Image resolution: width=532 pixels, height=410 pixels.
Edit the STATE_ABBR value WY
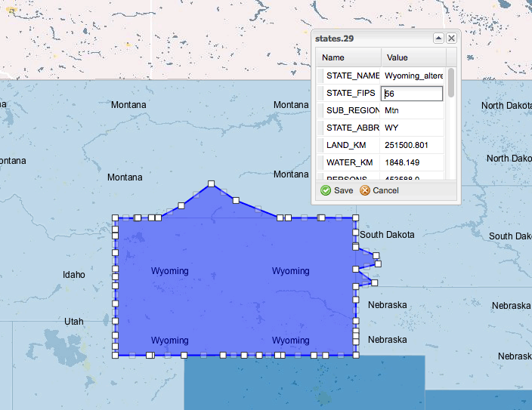click(413, 128)
